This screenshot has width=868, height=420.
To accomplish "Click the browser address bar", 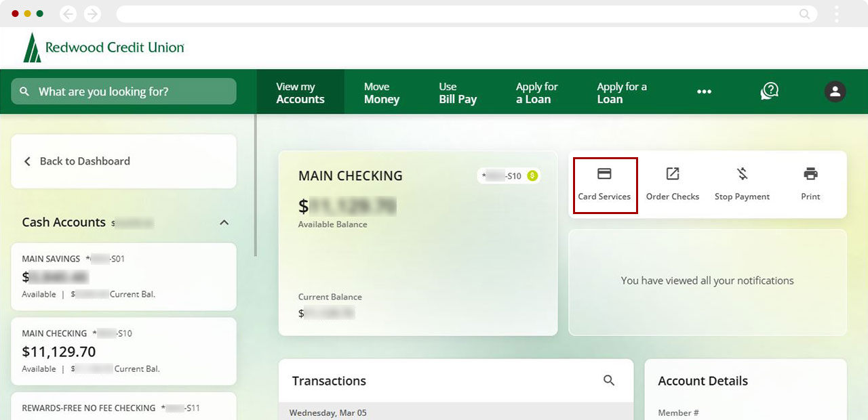I will point(467,14).
